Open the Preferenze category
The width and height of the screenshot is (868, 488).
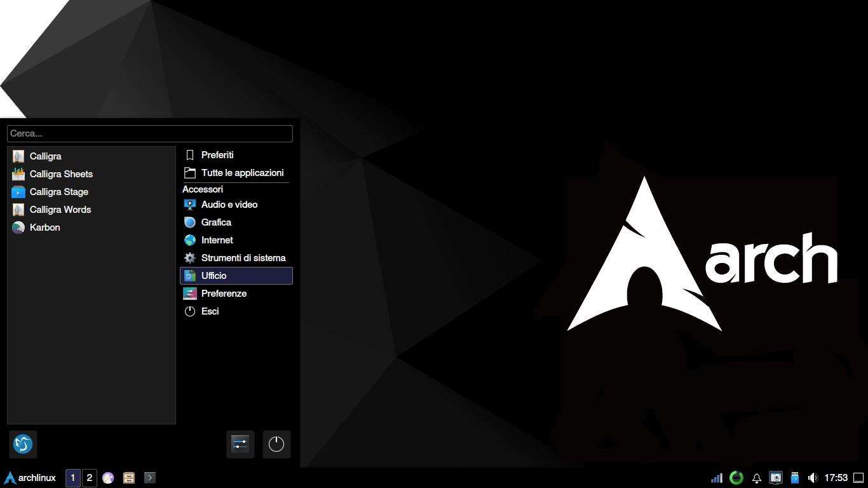[x=236, y=294]
